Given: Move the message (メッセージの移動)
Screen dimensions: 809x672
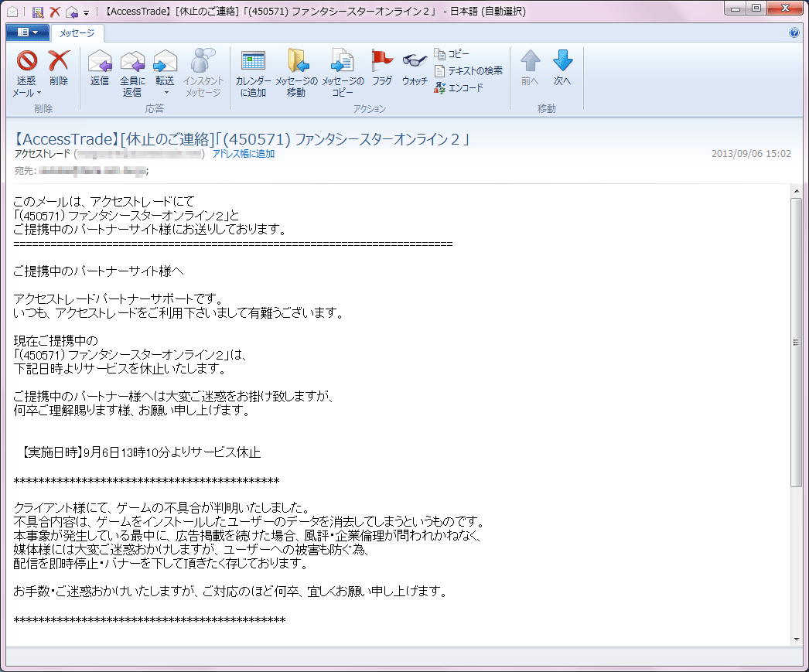Looking at the screenshot, I should 296,73.
